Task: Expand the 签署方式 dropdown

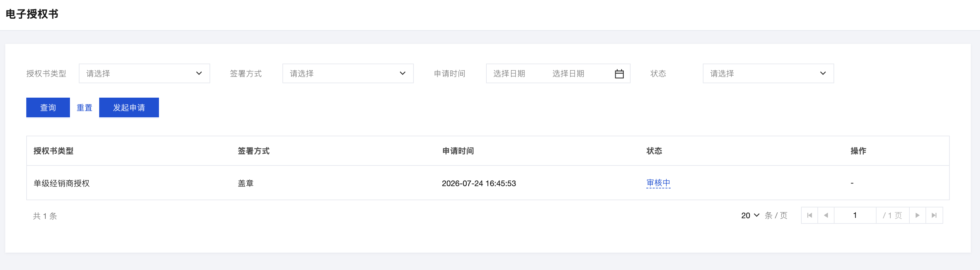Action: tap(348, 73)
